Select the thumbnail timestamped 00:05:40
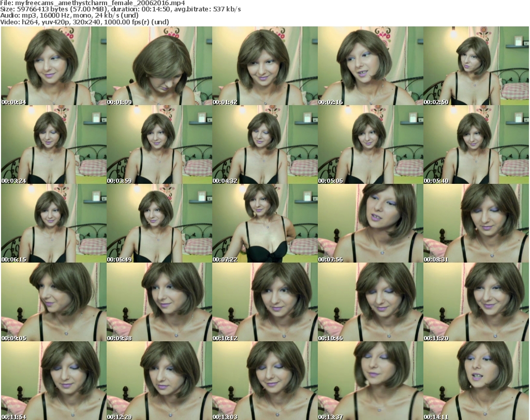 [x=476, y=144]
